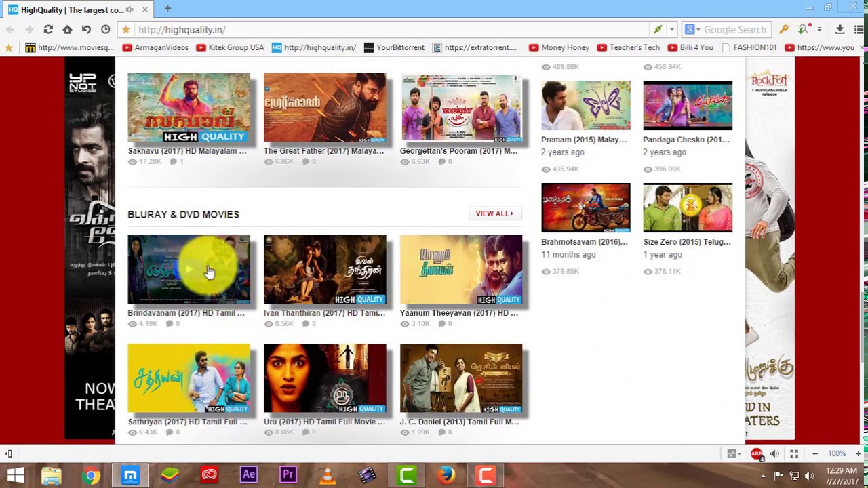
Task: Open the Windows Start button
Action: [16, 475]
